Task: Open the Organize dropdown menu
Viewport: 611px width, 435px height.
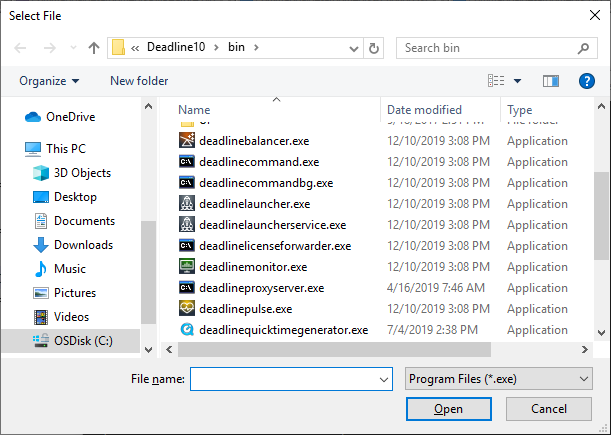Action: tap(49, 81)
